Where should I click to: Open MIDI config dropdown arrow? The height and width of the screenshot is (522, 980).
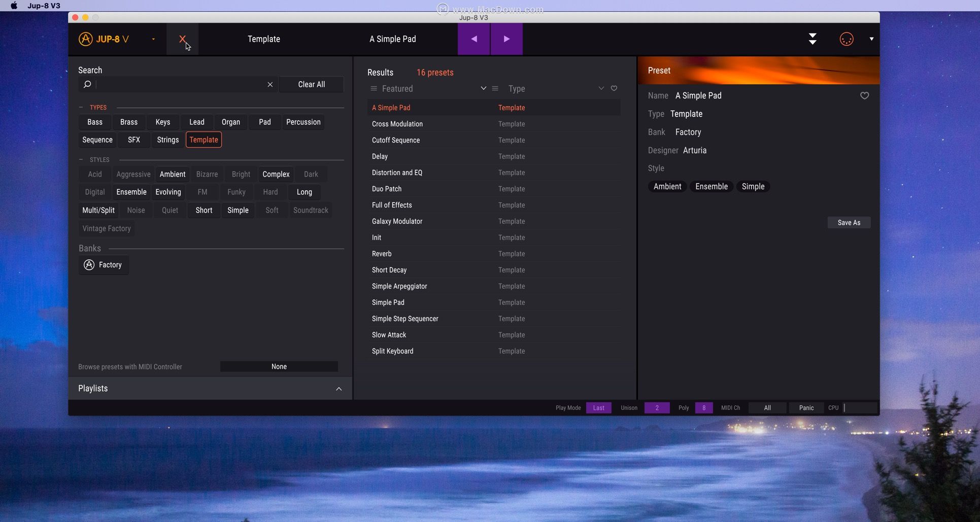871,39
